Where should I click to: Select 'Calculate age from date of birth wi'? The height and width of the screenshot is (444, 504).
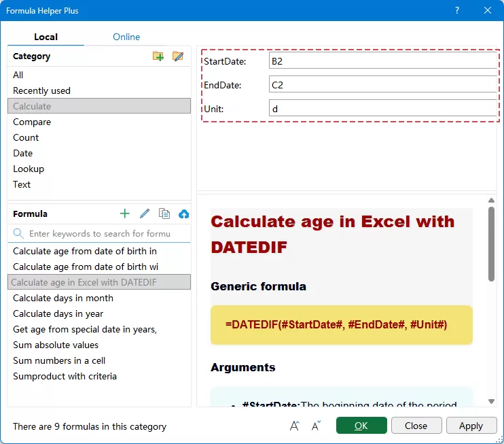[x=99, y=267]
